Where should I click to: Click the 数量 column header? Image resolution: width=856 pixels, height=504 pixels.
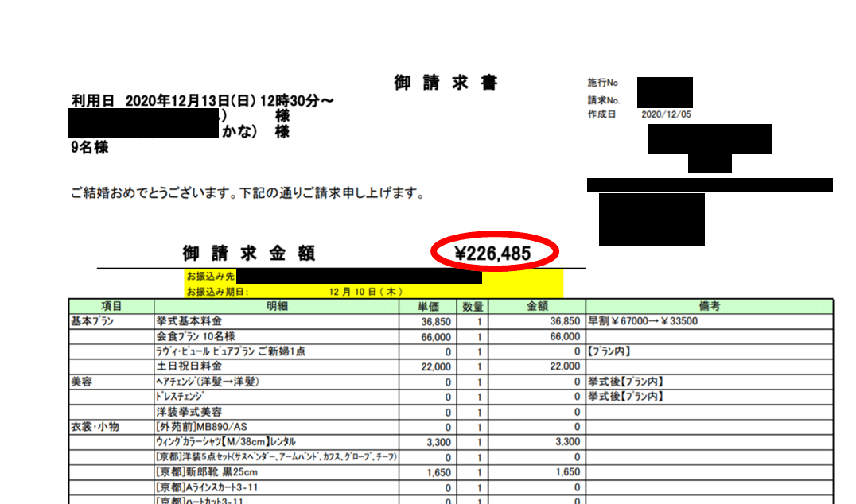click(x=473, y=306)
